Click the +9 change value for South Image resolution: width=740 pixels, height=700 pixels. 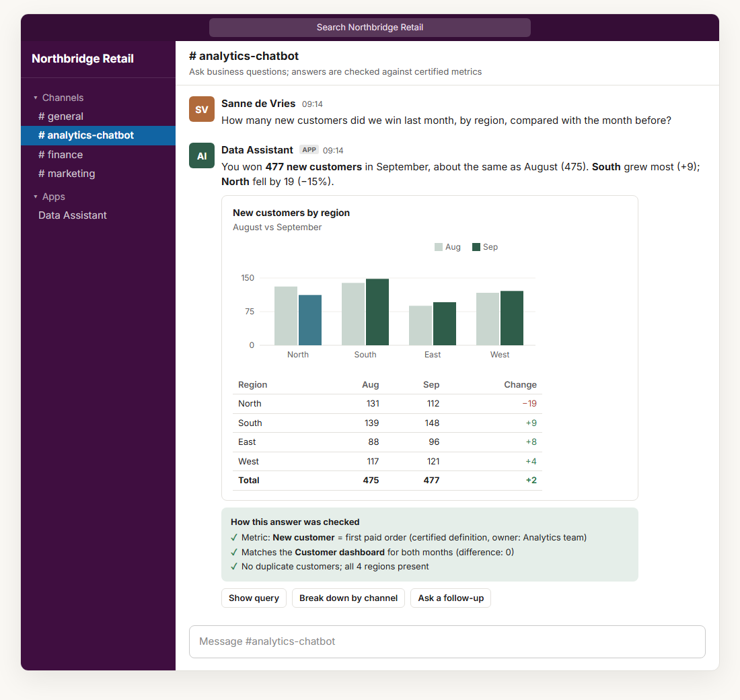point(531,423)
